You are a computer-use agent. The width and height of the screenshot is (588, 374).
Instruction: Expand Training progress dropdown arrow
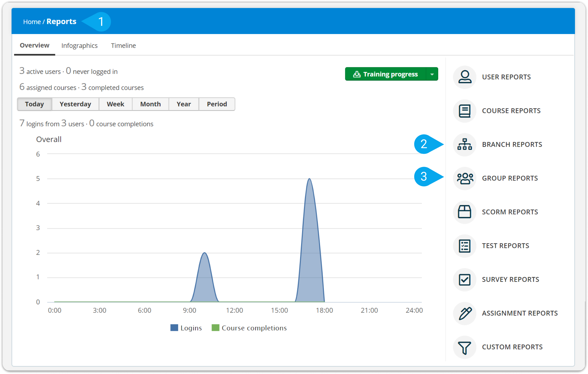pos(432,74)
